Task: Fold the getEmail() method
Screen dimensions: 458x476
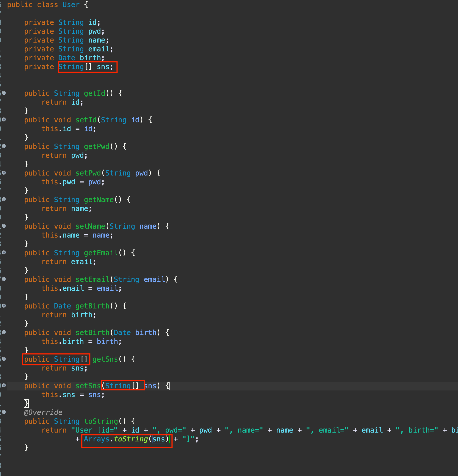Action: tap(4, 253)
